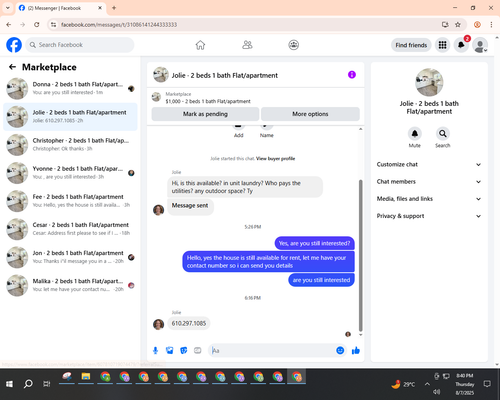The height and width of the screenshot is (400, 500).
Task: Open notifications bell with badge
Action: tap(461, 45)
